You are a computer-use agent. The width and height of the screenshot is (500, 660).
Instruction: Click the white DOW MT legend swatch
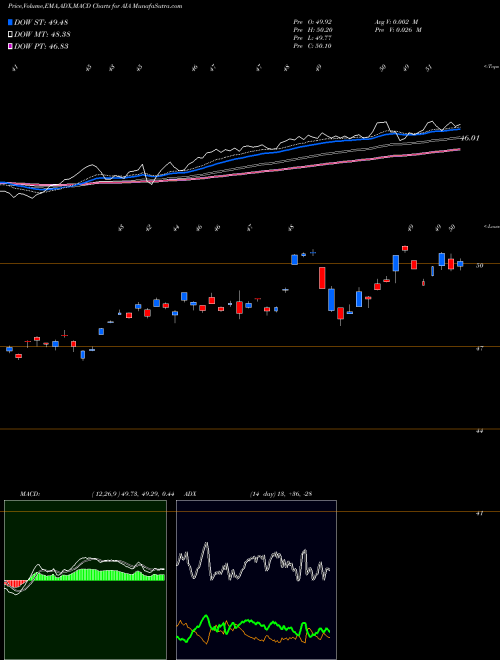pyautogui.click(x=11, y=35)
